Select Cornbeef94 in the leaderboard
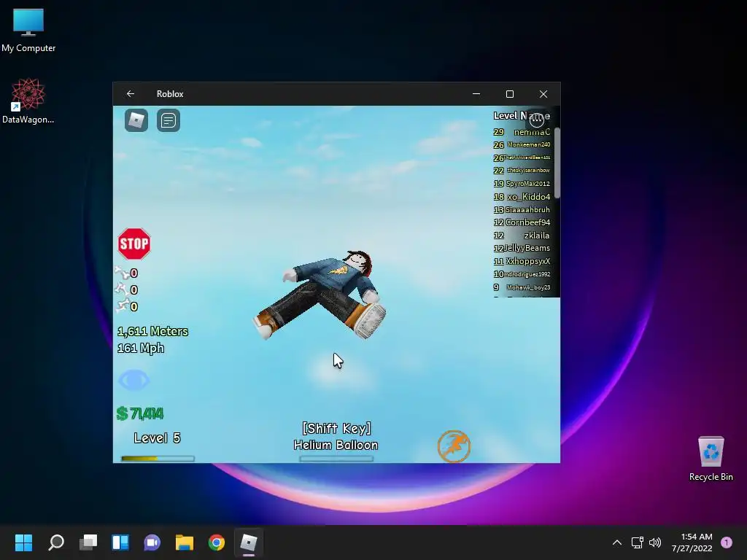Viewport: 747px width, 560px height. click(528, 222)
